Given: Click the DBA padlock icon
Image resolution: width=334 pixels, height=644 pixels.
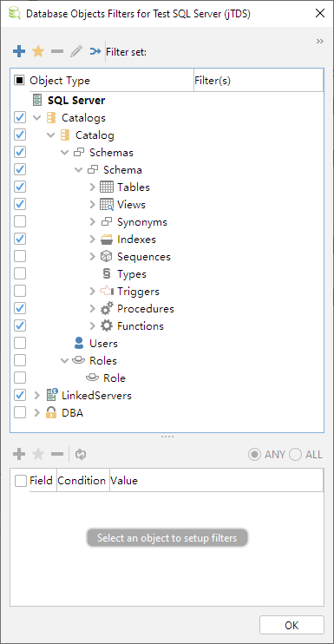Looking at the screenshot, I should pyautogui.click(x=51, y=412).
